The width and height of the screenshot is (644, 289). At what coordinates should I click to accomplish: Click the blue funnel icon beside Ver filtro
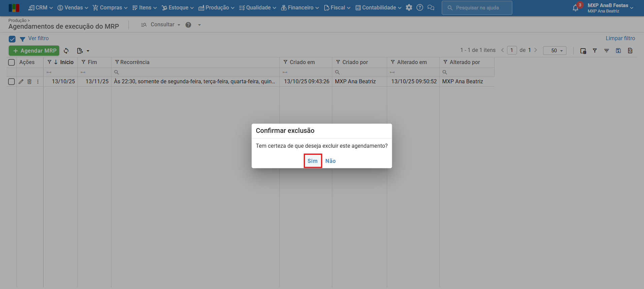(23, 39)
